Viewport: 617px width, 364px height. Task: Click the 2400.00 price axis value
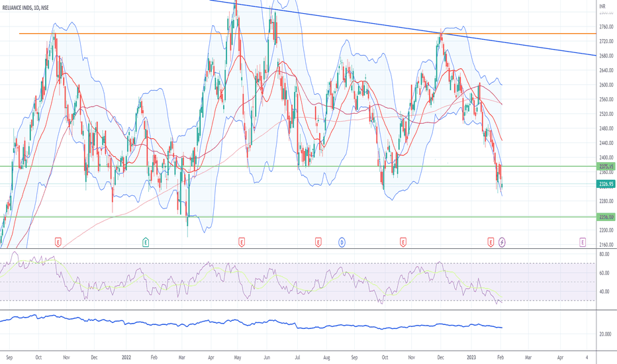click(606, 158)
